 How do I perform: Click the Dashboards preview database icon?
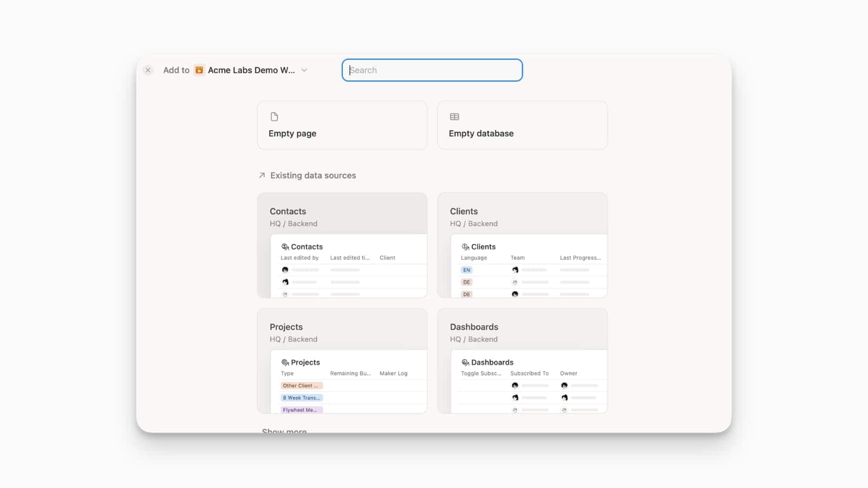click(x=465, y=362)
